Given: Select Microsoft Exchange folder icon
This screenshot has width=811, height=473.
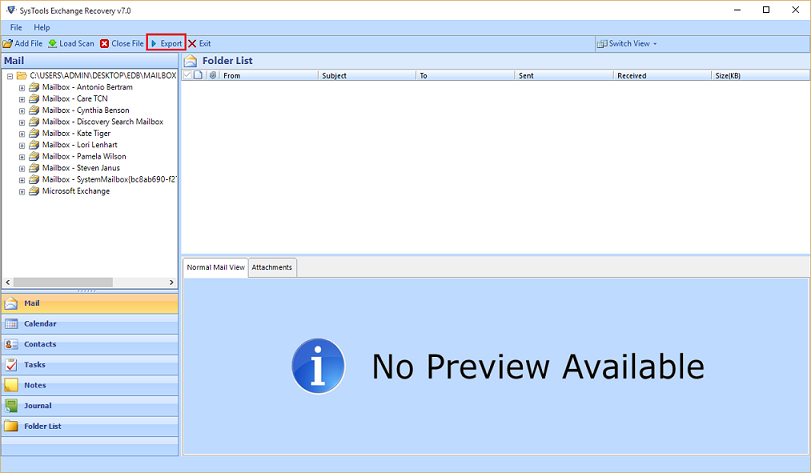Looking at the screenshot, I should [34, 191].
